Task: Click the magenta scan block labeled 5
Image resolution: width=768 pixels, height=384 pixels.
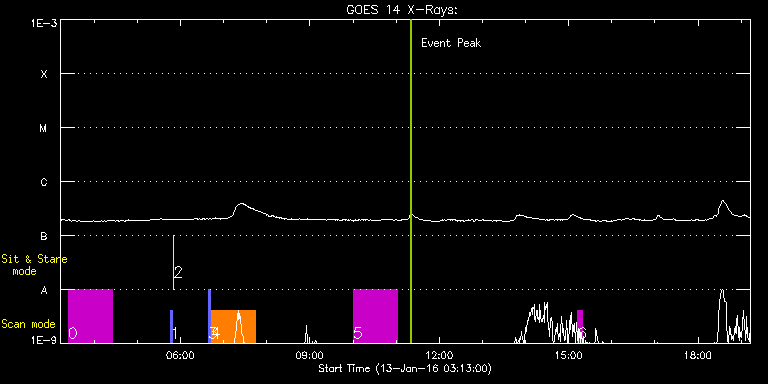Action: click(375, 316)
